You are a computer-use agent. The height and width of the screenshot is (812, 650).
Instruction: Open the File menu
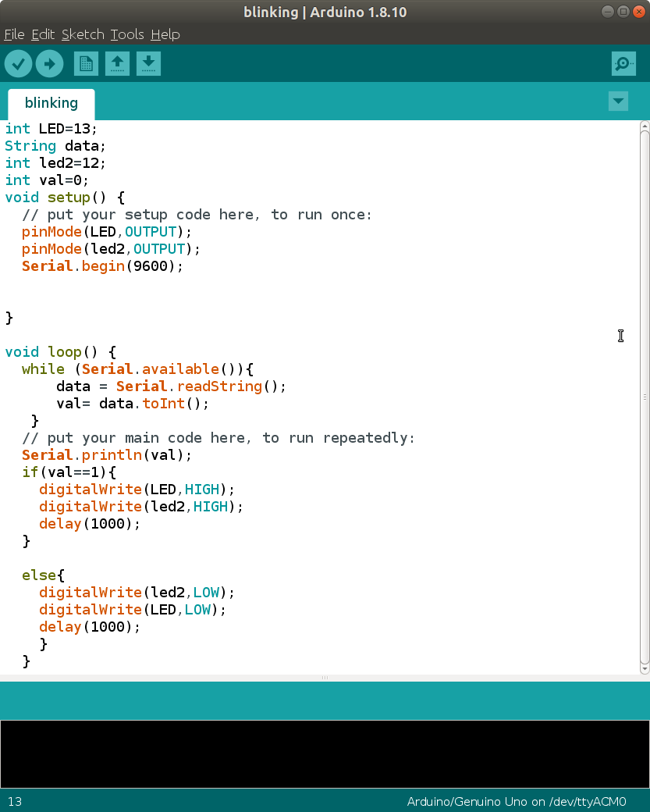coord(14,34)
